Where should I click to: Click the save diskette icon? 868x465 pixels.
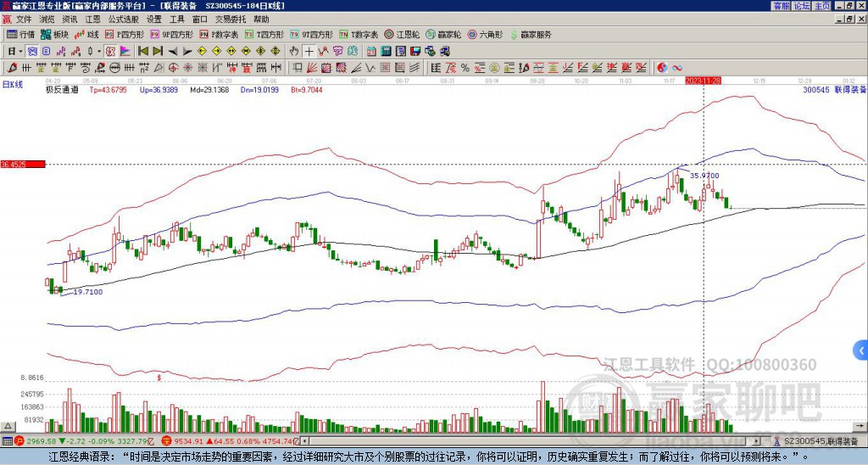pyautogui.click(x=415, y=51)
